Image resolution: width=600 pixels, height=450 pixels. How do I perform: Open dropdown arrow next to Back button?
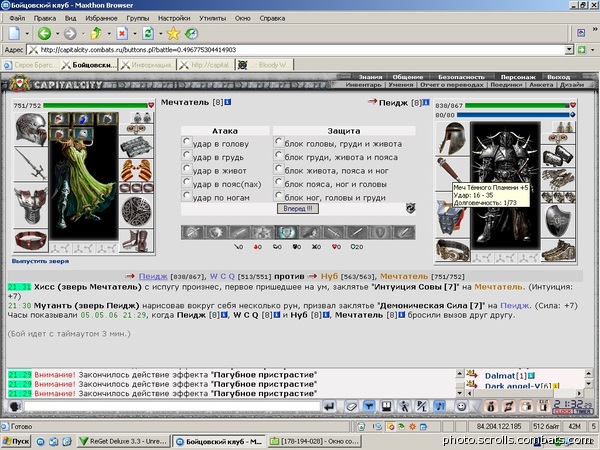[57, 34]
